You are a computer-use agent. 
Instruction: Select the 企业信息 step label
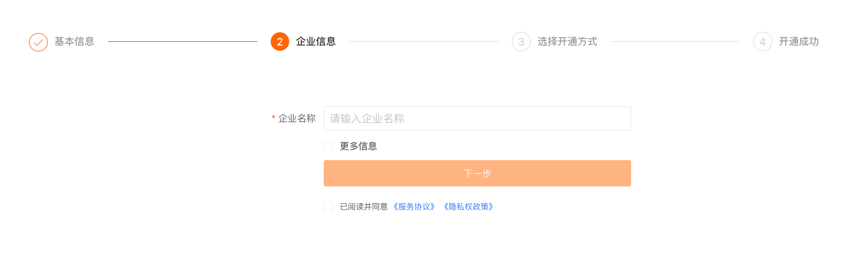pos(316,42)
